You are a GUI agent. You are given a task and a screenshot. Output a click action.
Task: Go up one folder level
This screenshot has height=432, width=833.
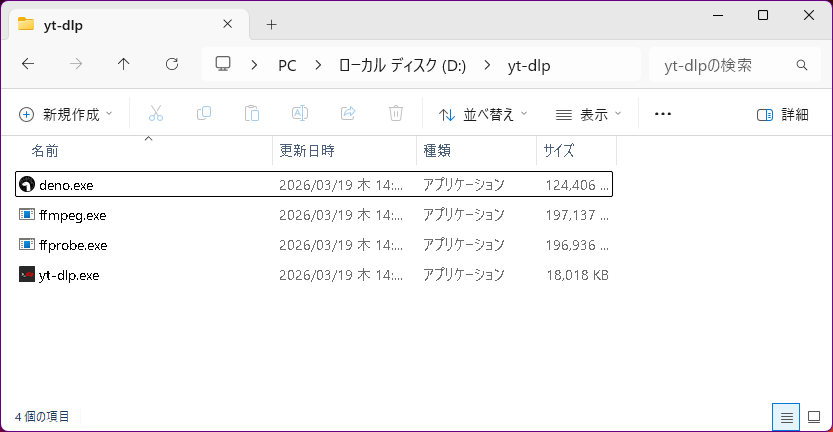123,64
